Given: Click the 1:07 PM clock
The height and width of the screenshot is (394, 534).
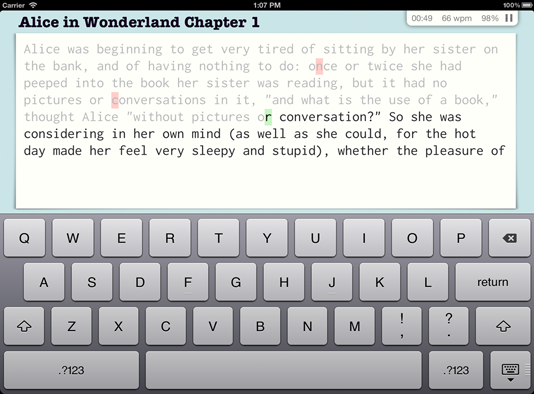Looking at the screenshot, I should coord(267,5).
